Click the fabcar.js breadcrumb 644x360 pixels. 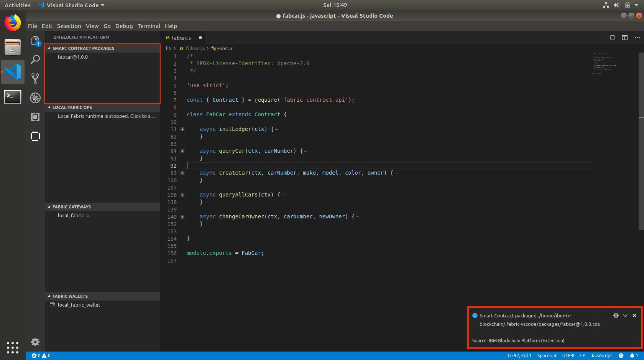click(x=192, y=48)
